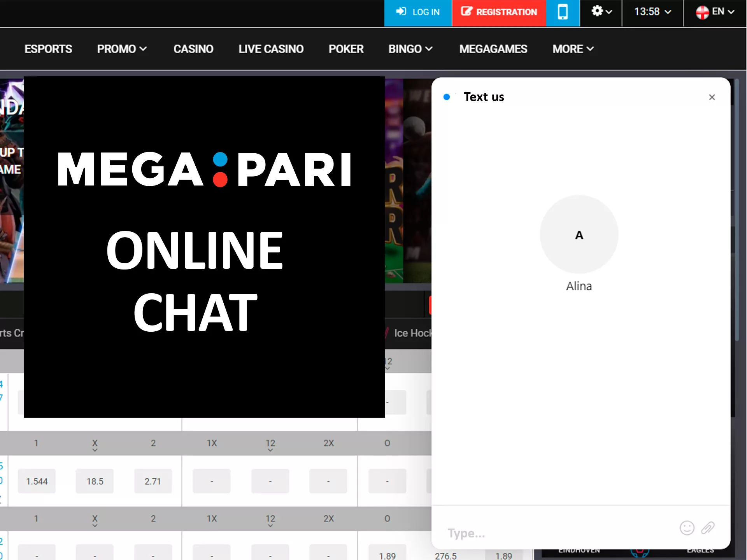
Task: Click the Megapari Online Chat banner
Action: pos(204,247)
